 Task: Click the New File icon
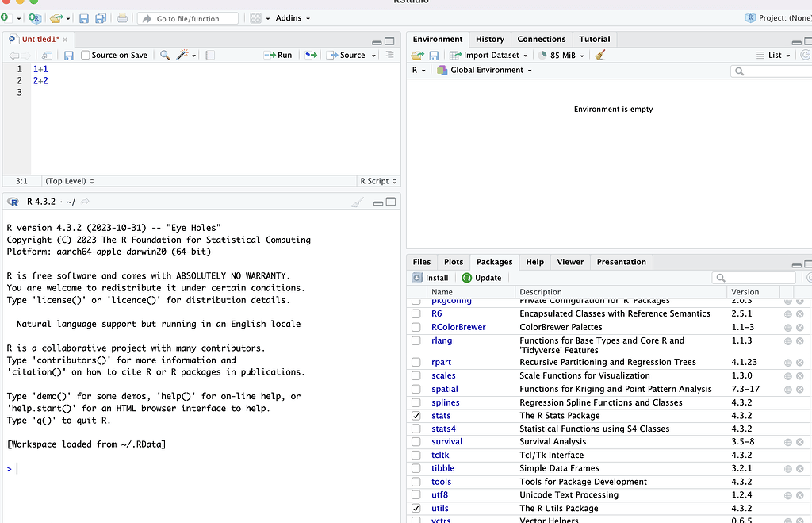pyautogui.click(x=4, y=18)
